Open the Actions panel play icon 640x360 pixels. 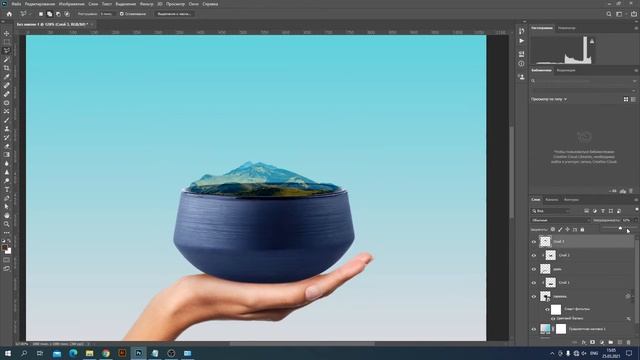click(x=522, y=41)
